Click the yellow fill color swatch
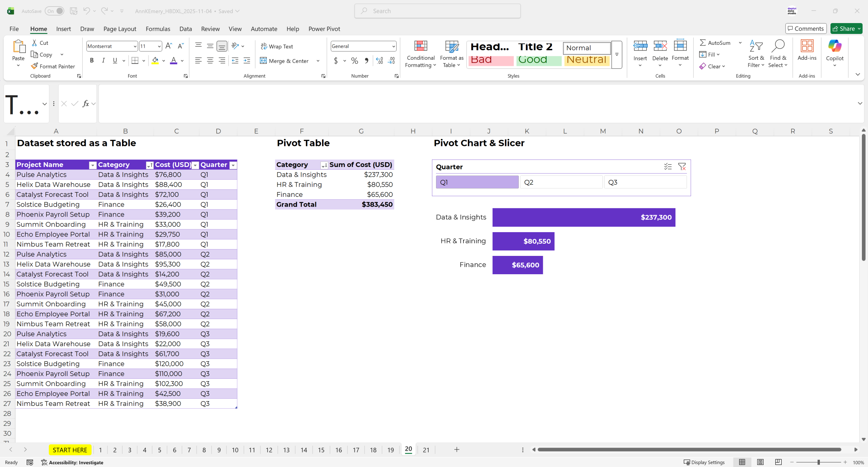This screenshot has width=868, height=467. point(155,61)
